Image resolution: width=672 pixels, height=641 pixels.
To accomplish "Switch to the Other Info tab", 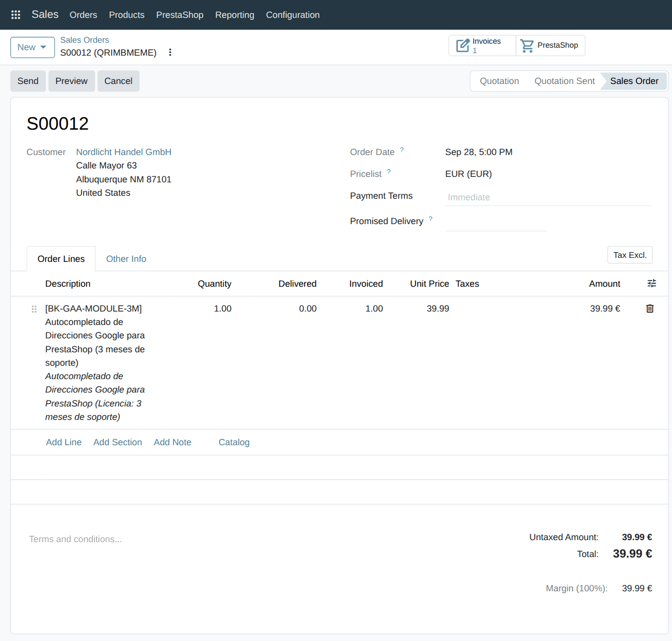I will [126, 259].
